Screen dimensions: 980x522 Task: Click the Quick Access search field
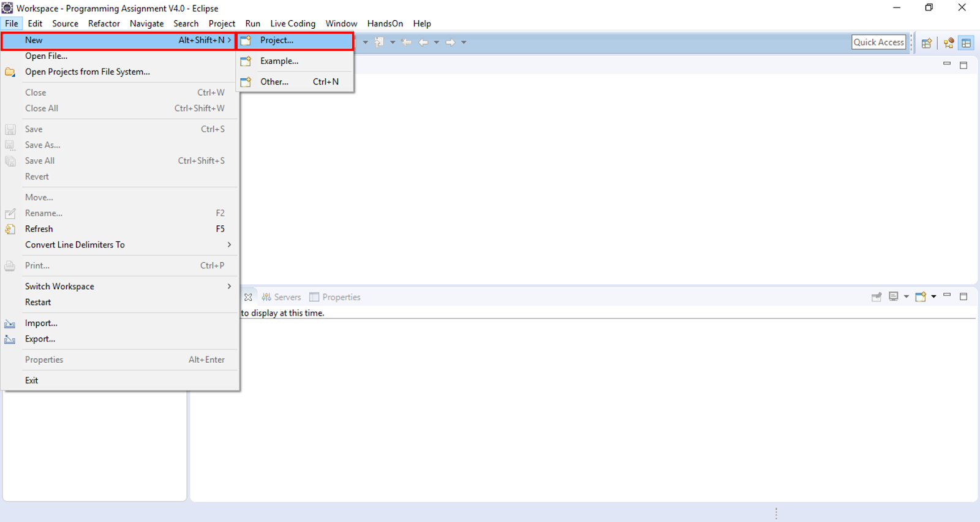click(x=879, y=42)
